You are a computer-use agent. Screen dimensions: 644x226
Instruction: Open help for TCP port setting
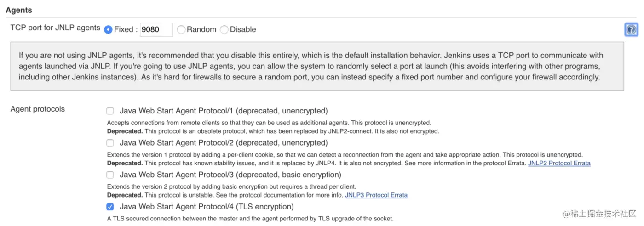coord(631,30)
